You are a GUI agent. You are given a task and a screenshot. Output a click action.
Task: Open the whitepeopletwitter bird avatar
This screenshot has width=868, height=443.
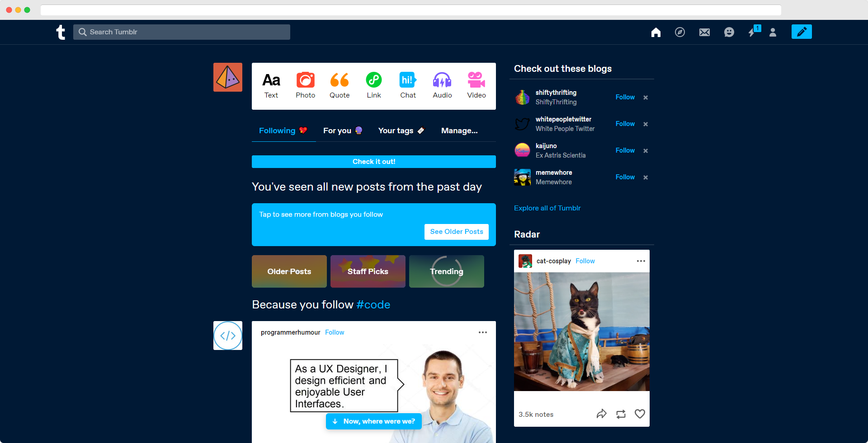[x=522, y=124]
